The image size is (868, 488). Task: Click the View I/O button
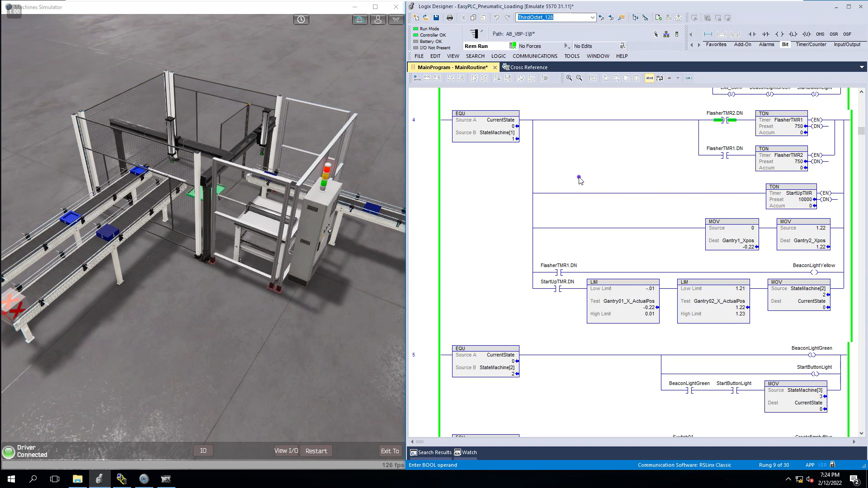pyautogui.click(x=286, y=450)
